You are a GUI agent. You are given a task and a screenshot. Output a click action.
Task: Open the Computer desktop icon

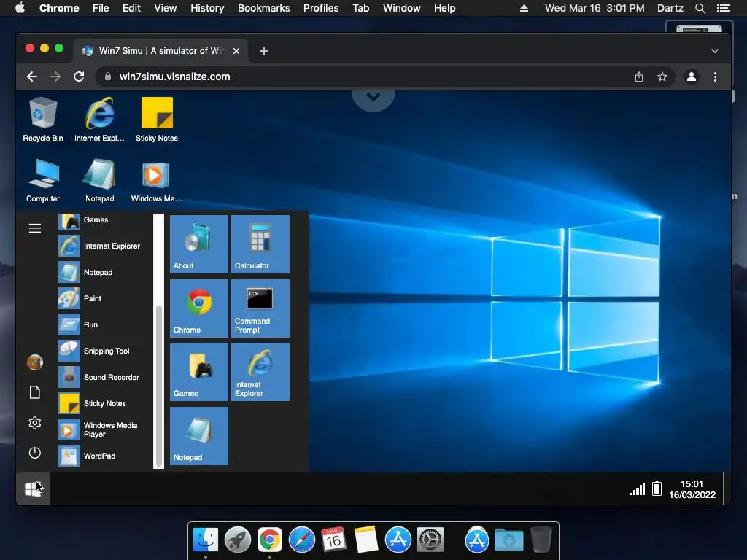pyautogui.click(x=43, y=180)
